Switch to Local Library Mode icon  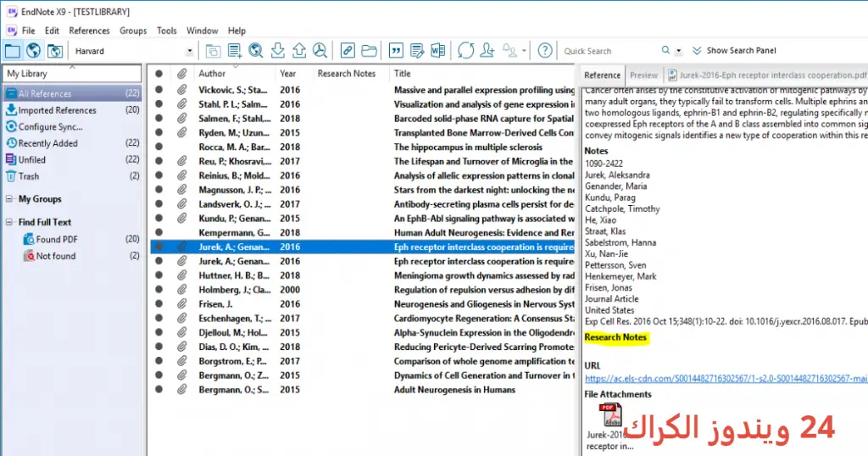pyautogui.click(x=12, y=51)
